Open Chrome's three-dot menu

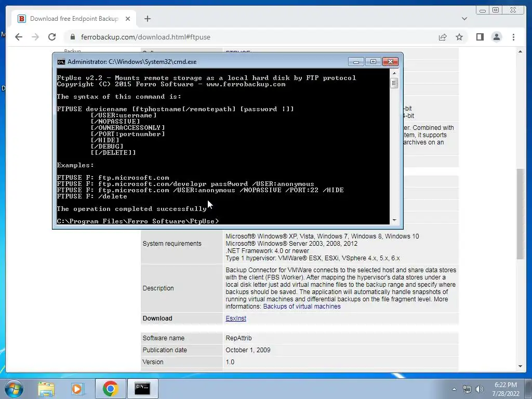coord(513,37)
